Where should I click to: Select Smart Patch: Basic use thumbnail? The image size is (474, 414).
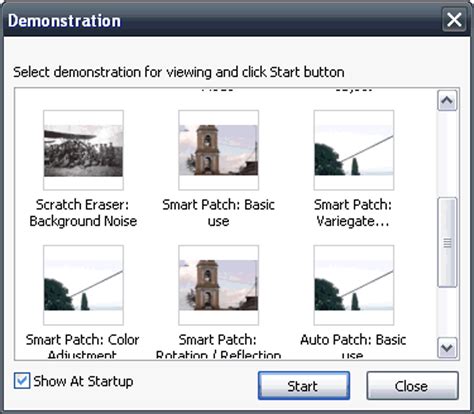(x=219, y=150)
